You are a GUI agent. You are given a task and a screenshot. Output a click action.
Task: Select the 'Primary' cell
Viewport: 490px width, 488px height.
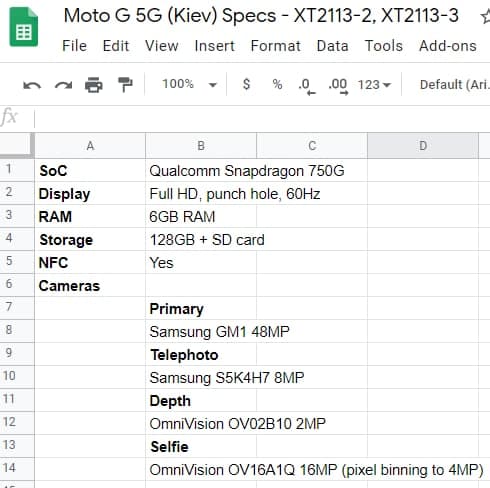coord(201,308)
